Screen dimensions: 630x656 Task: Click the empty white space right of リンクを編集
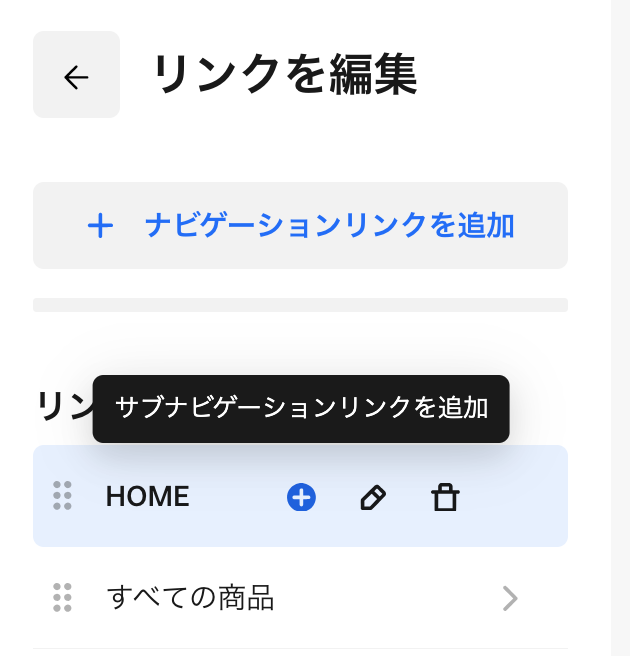pyautogui.click(x=500, y=75)
